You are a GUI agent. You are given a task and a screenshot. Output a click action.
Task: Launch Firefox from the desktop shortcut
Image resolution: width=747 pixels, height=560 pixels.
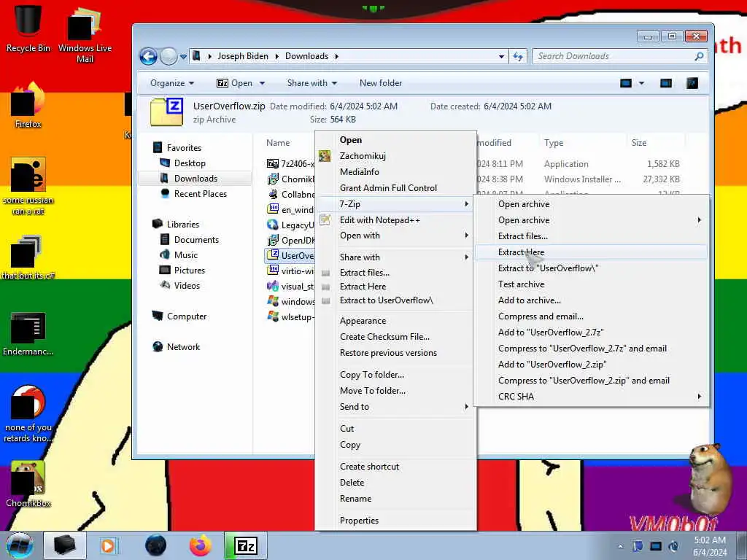coord(28,105)
